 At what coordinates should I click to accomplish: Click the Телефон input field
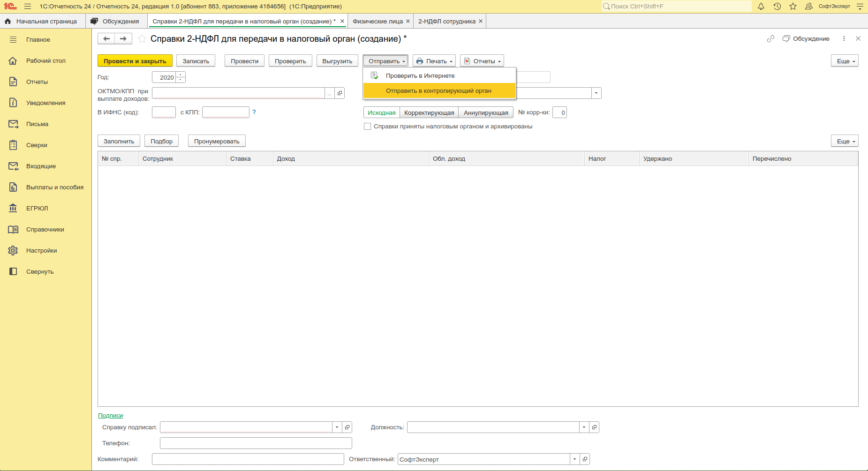click(256, 443)
